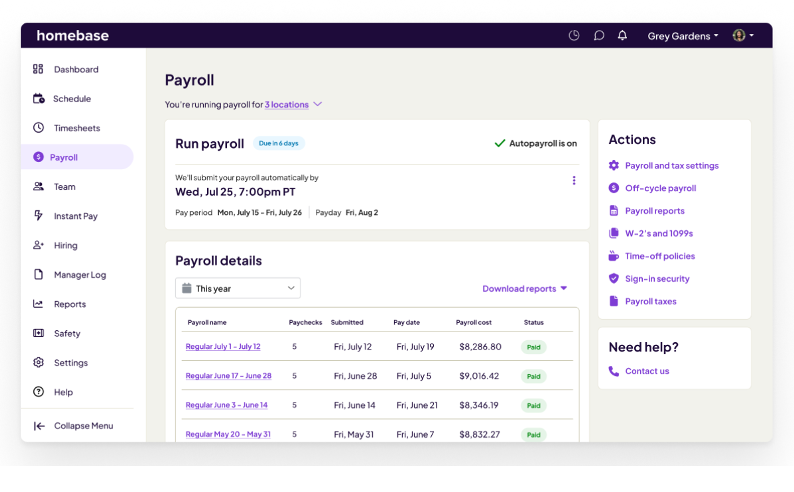Open the Payroll and tax settings link
Image resolution: width=794 pixels, height=492 pixels.
pyautogui.click(x=671, y=166)
